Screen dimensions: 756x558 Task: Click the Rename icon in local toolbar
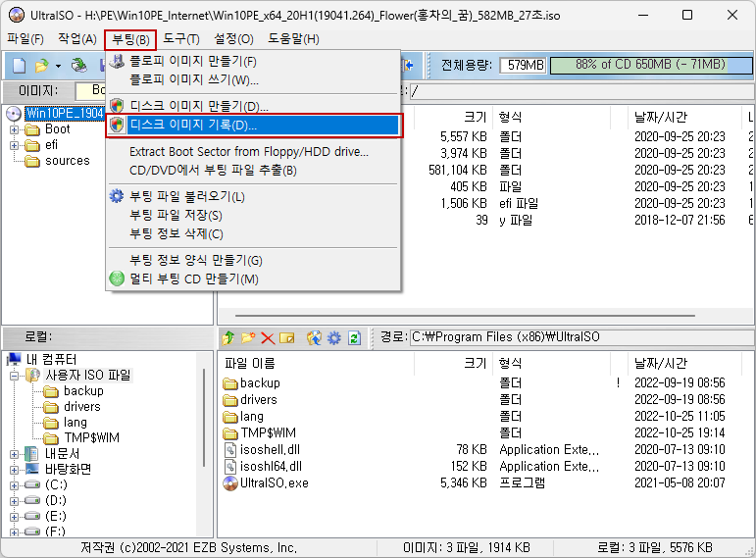pyautogui.click(x=287, y=338)
